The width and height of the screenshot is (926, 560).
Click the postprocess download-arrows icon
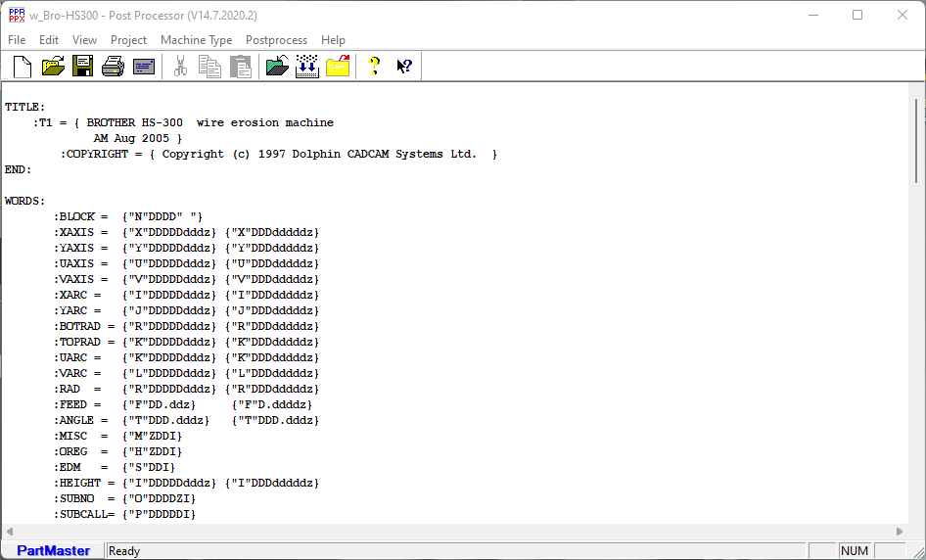307,67
